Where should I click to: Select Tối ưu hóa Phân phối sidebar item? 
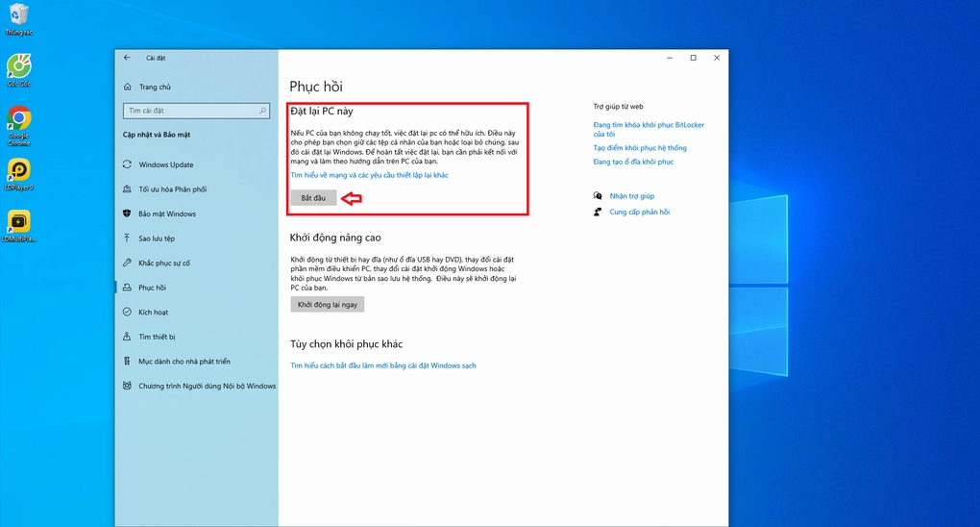(x=172, y=189)
